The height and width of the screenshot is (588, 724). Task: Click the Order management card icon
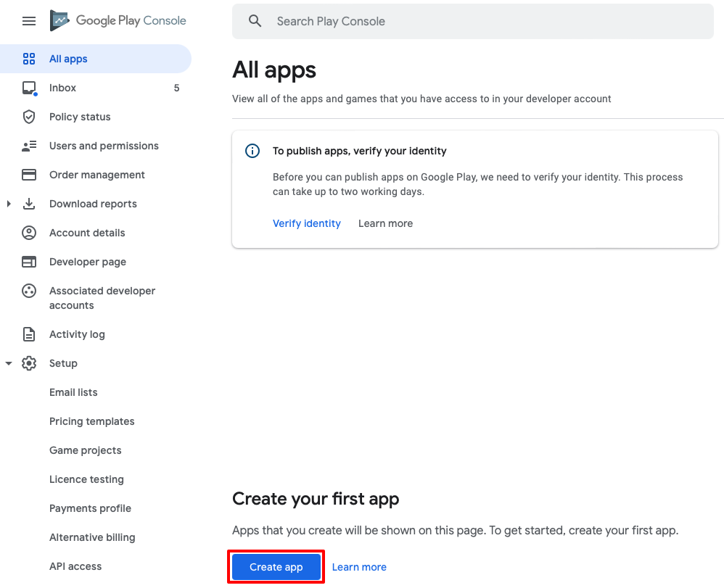click(29, 175)
